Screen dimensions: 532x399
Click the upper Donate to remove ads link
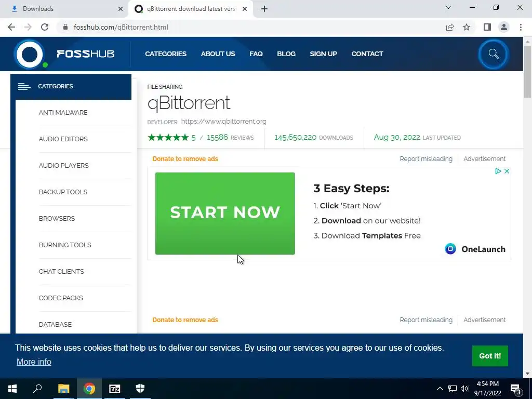click(x=185, y=159)
